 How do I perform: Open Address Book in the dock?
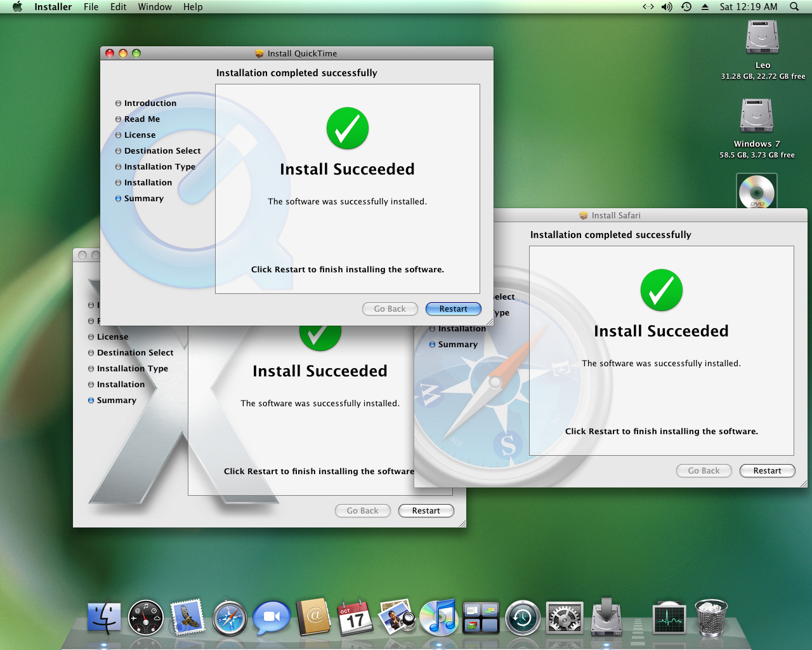click(313, 617)
